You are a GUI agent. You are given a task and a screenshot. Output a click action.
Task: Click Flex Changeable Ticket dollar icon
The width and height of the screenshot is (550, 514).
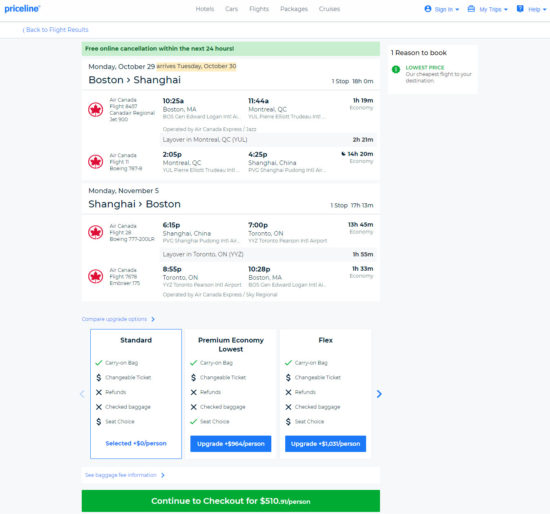coord(288,378)
